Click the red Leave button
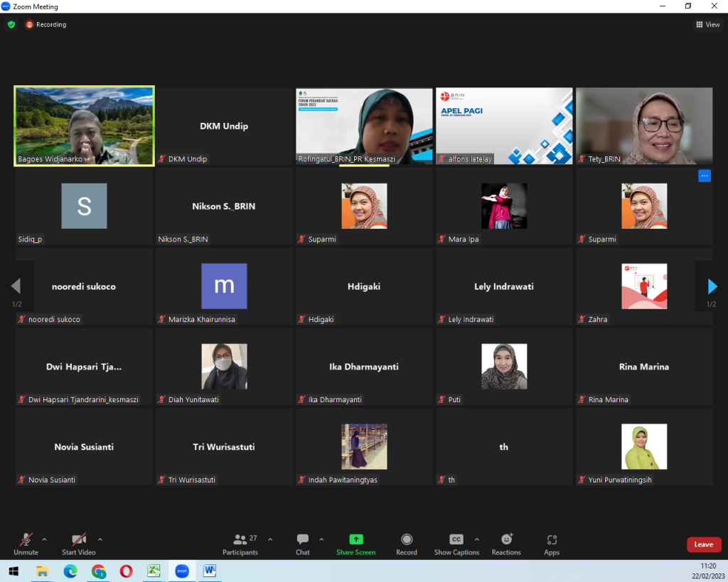728x582 pixels. coord(703,544)
